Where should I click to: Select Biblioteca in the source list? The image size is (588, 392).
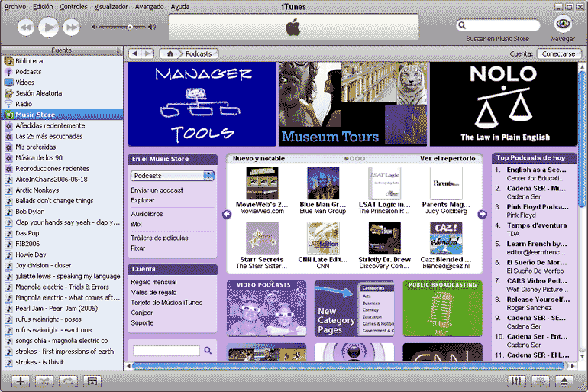click(62, 61)
